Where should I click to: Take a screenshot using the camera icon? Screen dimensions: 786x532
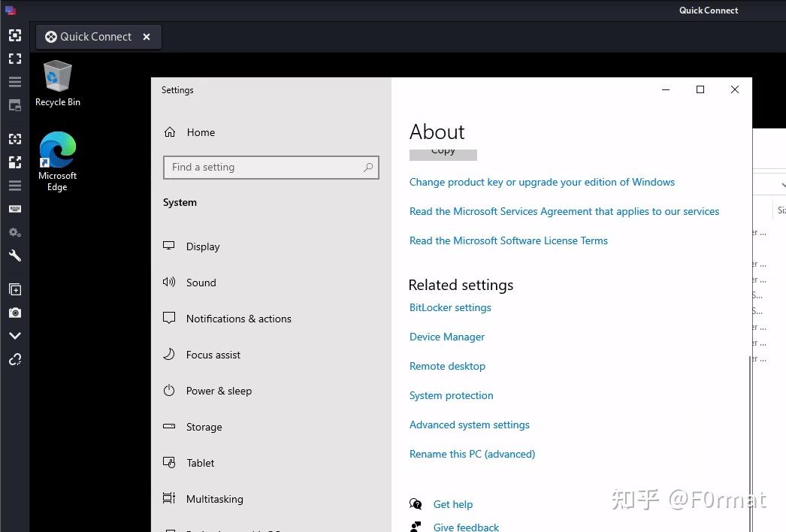point(15,313)
